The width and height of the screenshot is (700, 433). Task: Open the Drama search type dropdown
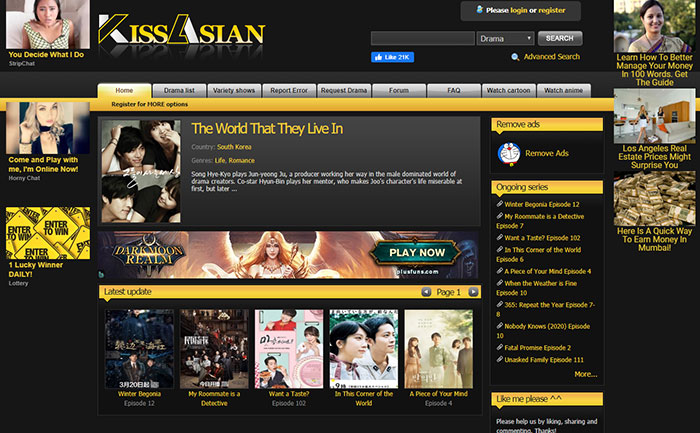pyautogui.click(x=504, y=39)
